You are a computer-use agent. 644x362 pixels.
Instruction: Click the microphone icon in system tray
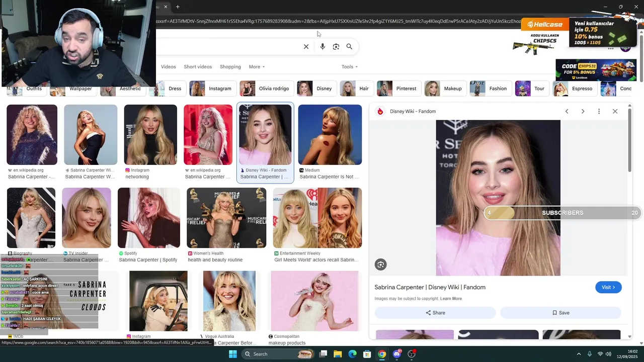(590, 354)
